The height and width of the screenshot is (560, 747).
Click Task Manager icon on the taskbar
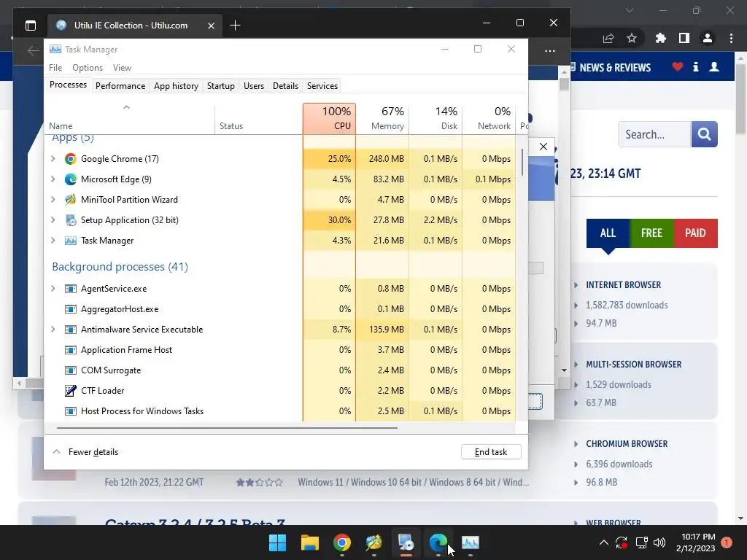(471, 542)
